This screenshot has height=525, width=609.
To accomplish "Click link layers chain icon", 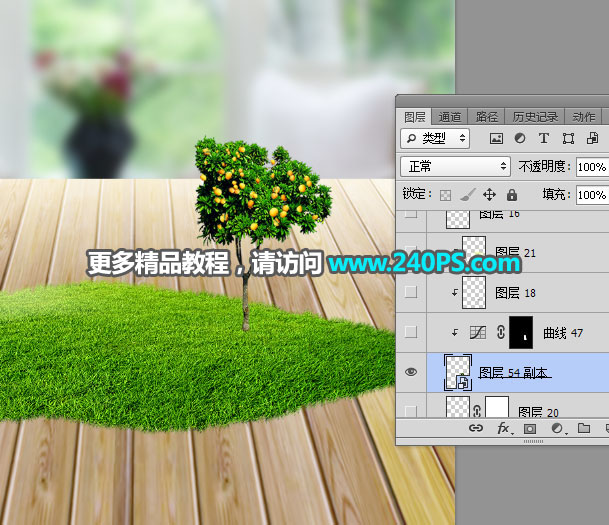I will click(x=477, y=428).
